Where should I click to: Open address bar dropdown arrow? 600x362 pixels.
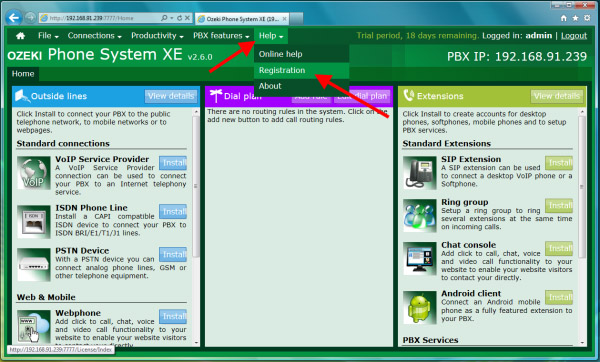coord(172,18)
